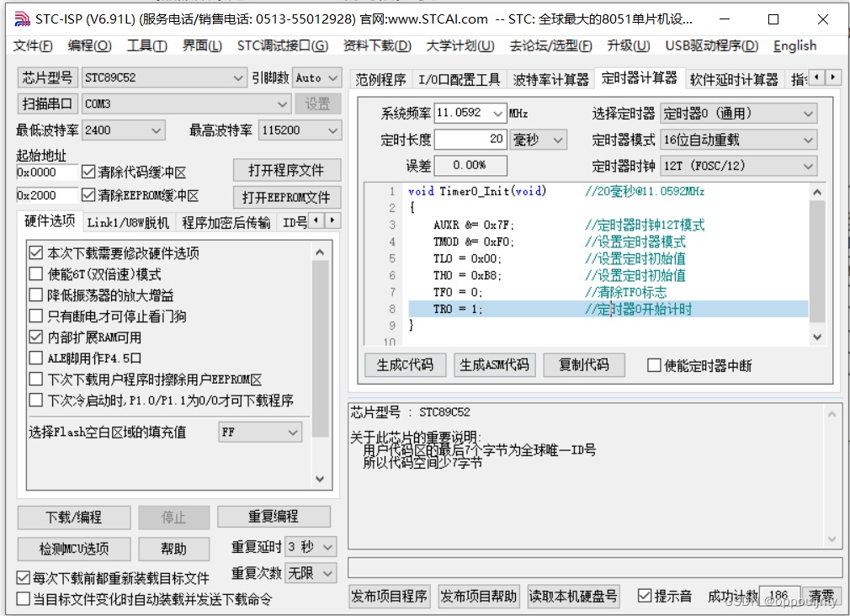Open the 资料下载(D) menu
Viewport: 850px width, 616px height.
pos(377,45)
